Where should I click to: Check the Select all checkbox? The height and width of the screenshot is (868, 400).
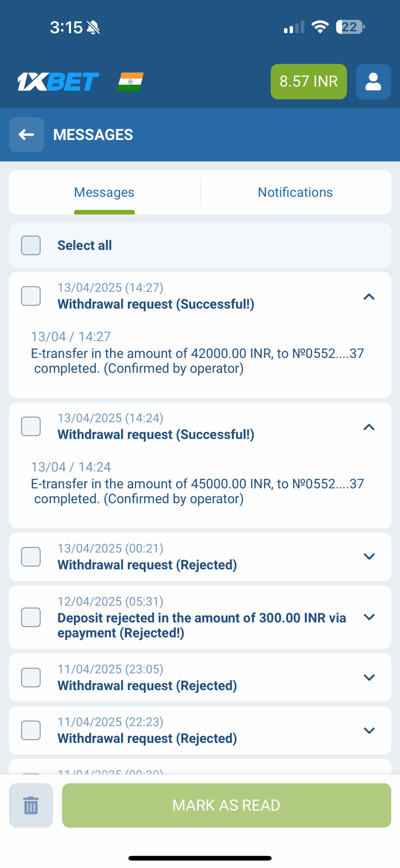pyautogui.click(x=31, y=245)
